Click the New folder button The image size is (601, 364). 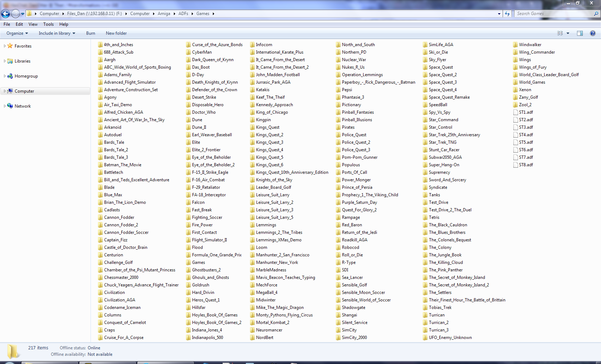[x=116, y=33]
